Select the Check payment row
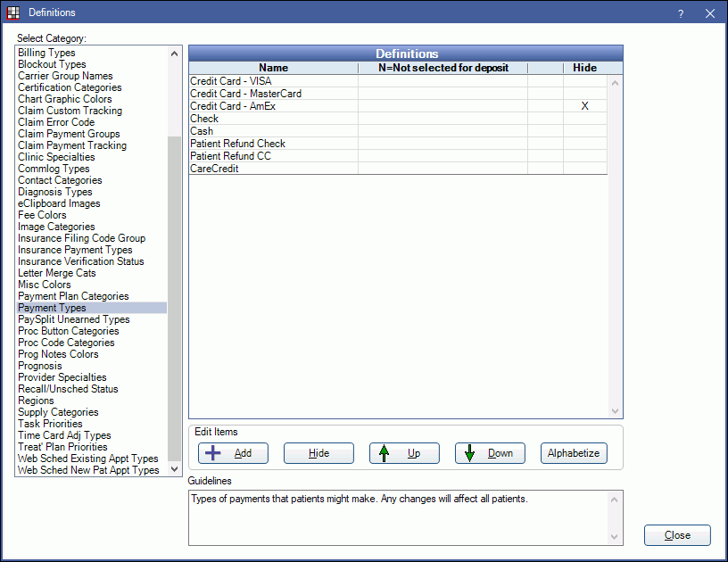The width and height of the screenshot is (728, 562). point(398,119)
